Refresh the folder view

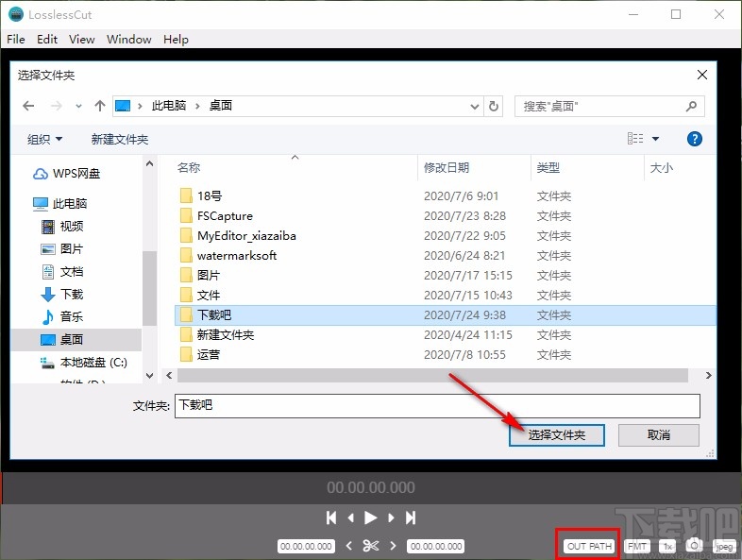point(493,107)
